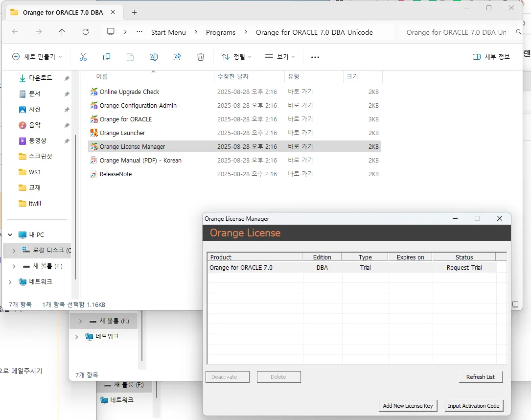Select the Orange License Manager shortcut icon

coord(94,147)
